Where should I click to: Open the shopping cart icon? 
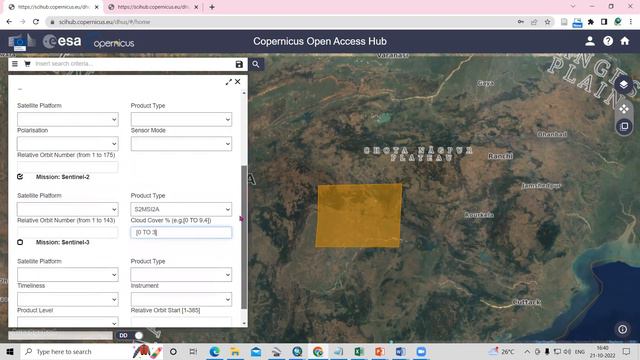27,64
